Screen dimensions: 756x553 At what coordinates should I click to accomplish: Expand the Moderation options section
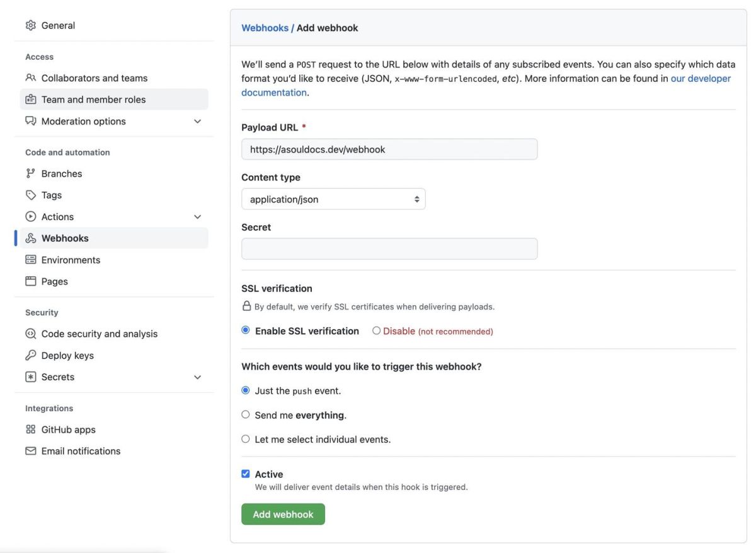tap(197, 121)
